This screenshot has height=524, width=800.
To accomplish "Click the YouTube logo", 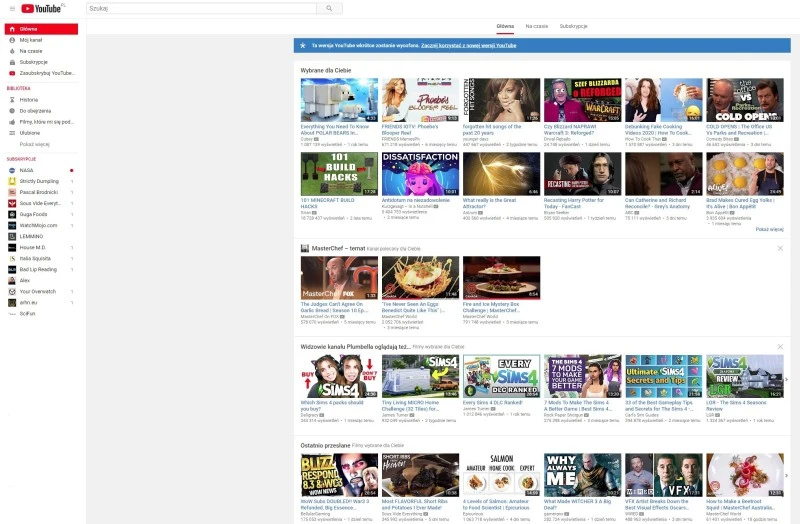I will pos(43,8).
